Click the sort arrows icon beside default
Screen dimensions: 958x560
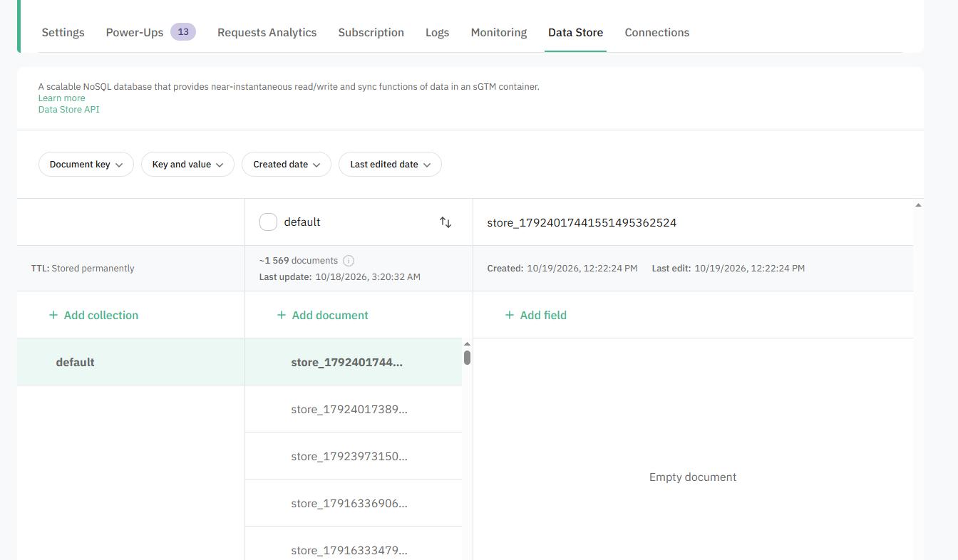click(x=445, y=222)
